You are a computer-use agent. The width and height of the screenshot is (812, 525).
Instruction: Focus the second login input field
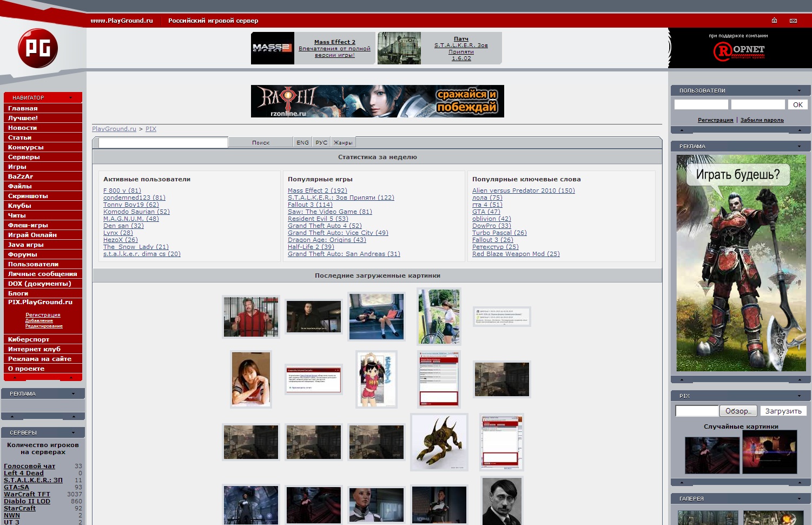click(x=758, y=104)
